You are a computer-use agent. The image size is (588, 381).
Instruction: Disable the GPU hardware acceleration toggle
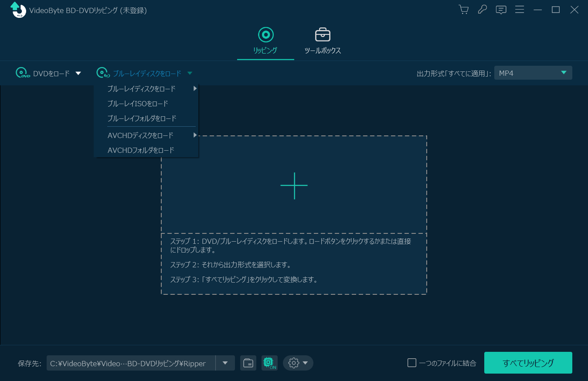coord(269,363)
